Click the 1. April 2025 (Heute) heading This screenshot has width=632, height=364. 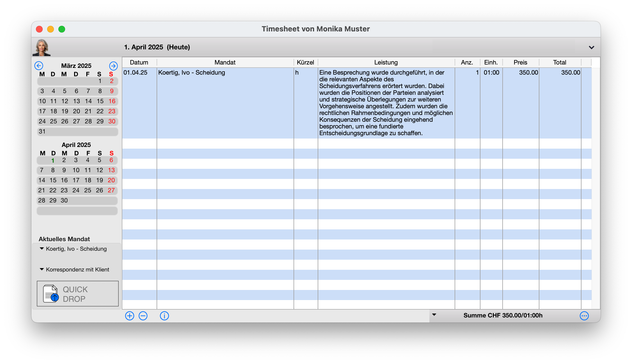157,47
